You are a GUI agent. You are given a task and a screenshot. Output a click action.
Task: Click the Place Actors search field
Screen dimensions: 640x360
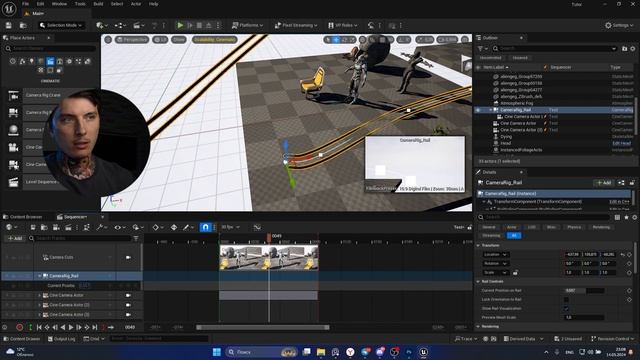coord(51,49)
